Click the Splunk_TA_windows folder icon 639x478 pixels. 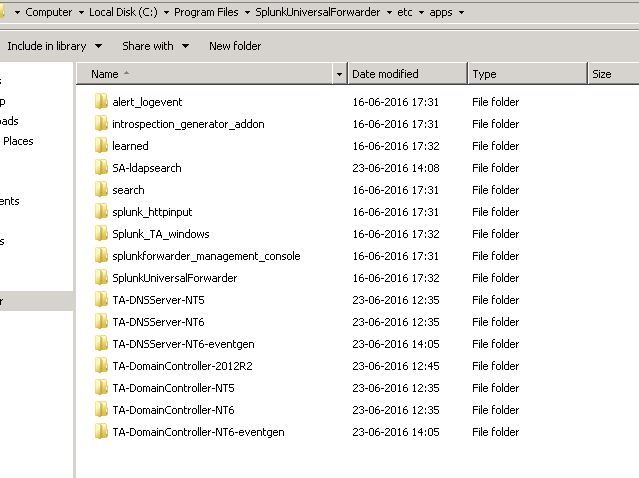coord(100,234)
